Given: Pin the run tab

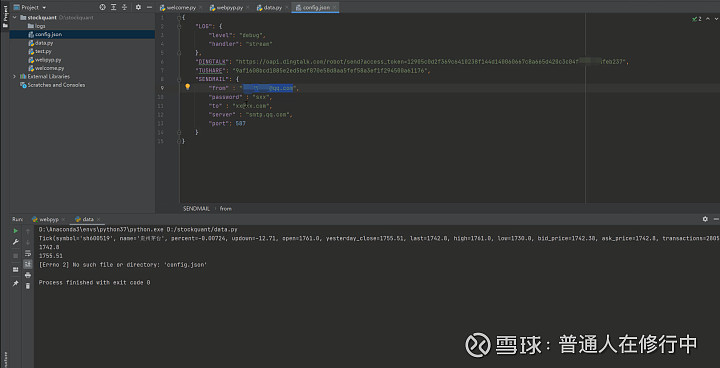Looking at the screenshot, I should click(x=16, y=284).
